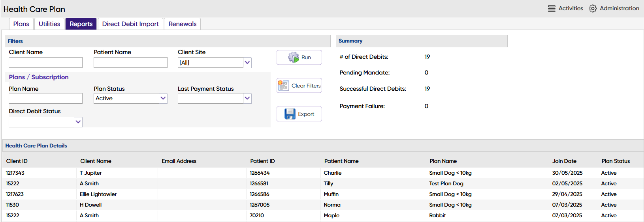Image resolution: width=644 pixels, height=222 pixels.
Task: Open the Plan Status dropdown arrow
Action: pyautogui.click(x=163, y=99)
